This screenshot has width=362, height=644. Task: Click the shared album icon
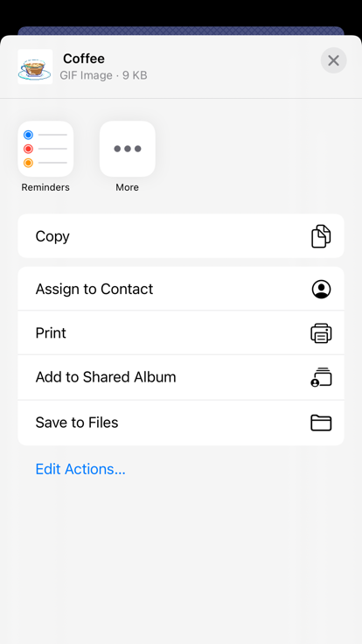[x=321, y=377]
